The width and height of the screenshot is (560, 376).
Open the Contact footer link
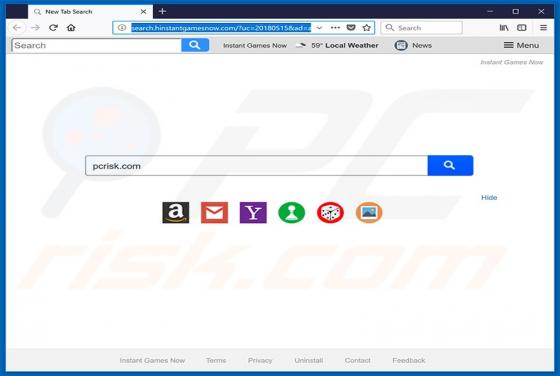tap(358, 360)
